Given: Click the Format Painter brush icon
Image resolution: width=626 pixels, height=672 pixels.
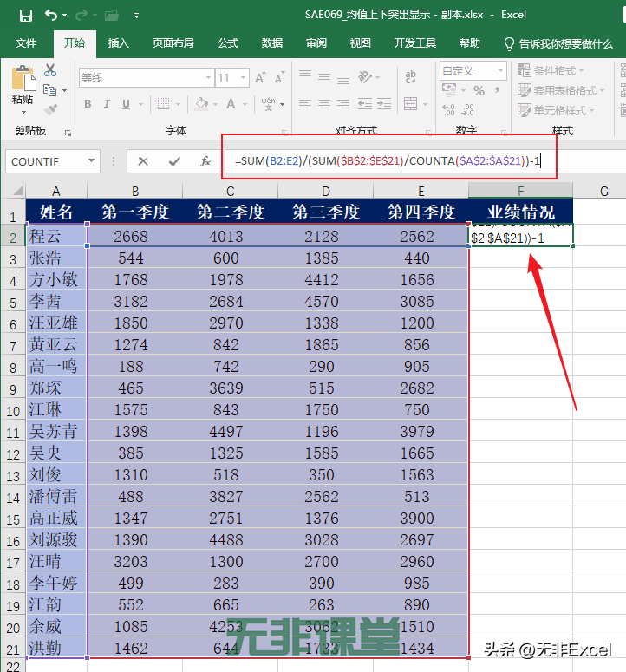Looking at the screenshot, I should pyautogui.click(x=50, y=110).
